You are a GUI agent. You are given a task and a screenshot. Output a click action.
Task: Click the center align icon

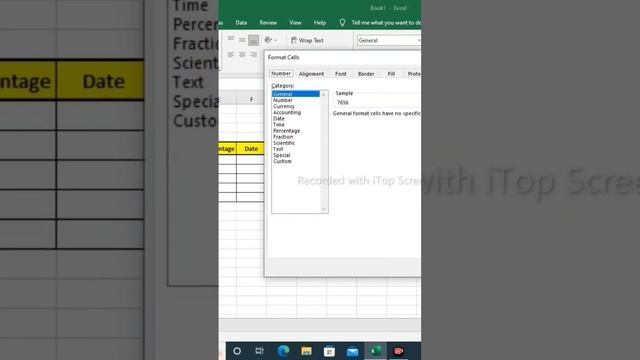tap(242, 54)
